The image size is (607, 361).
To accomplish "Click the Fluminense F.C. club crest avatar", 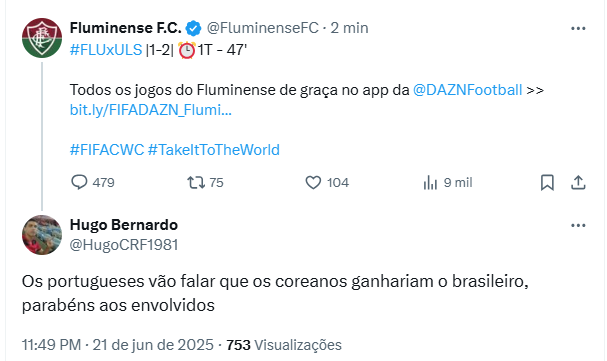I will coord(42,38).
